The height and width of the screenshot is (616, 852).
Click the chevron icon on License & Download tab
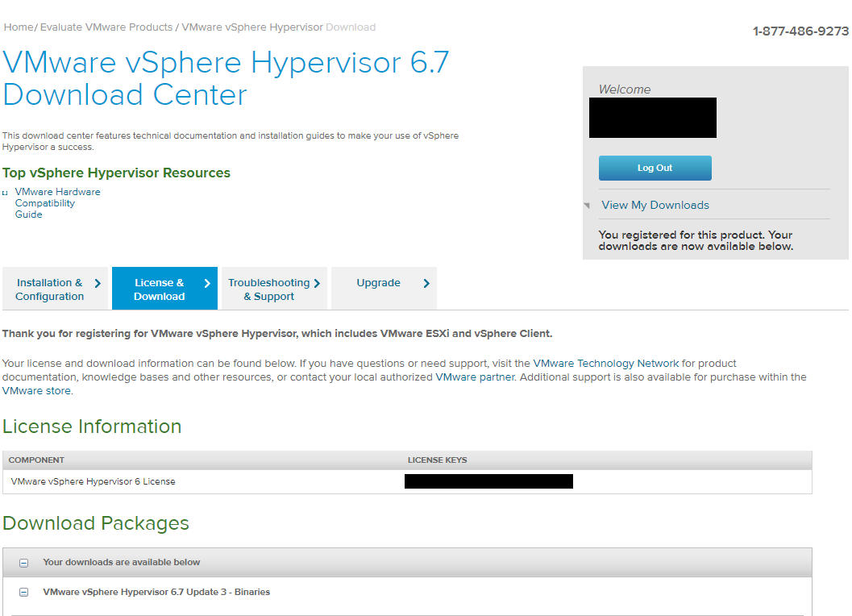coord(207,283)
